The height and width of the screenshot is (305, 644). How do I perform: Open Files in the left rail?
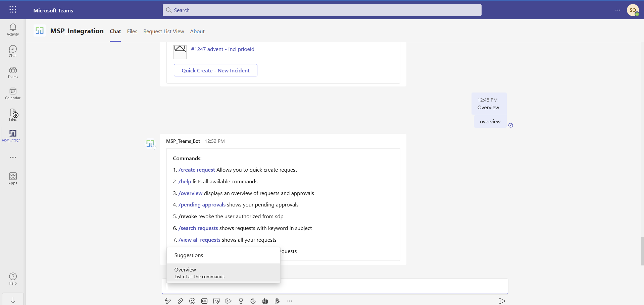click(x=13, y=115)
